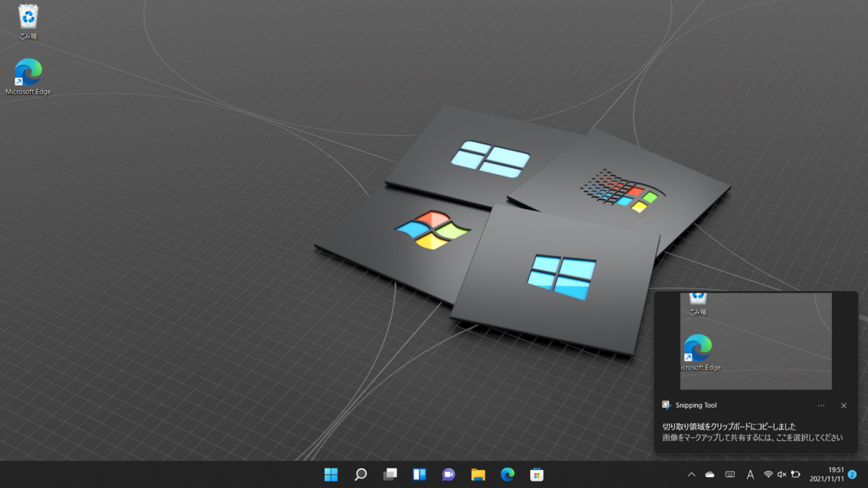The width and height of the screenshot is (868, 488).
Task: Show hidden system tray icons
Action: click(x=691, y=474)
